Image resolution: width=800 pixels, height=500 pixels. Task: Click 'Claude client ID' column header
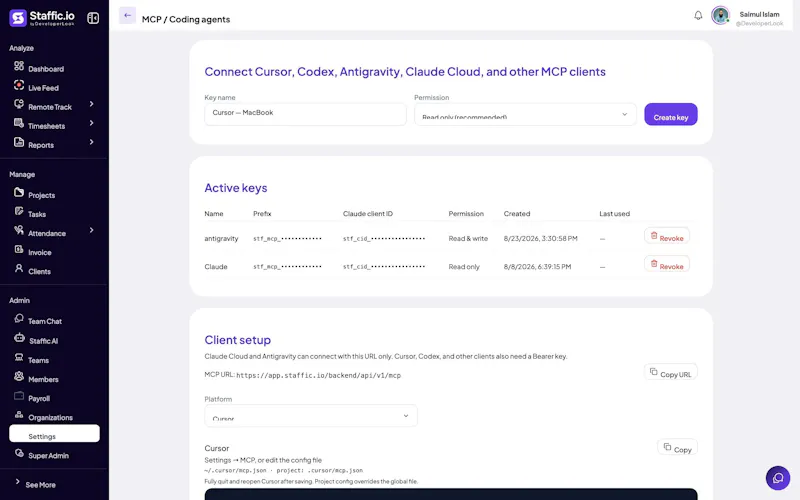[x=368, y=214]
